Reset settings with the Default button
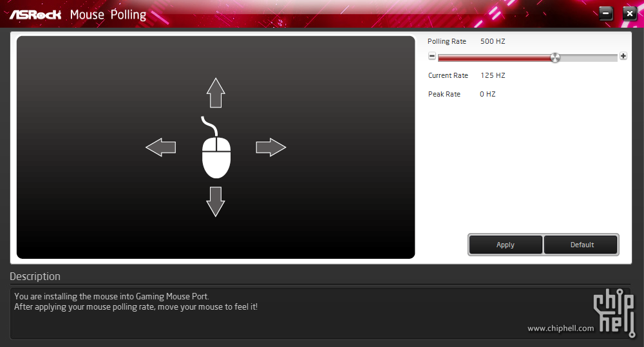 (x=582, y=245)
